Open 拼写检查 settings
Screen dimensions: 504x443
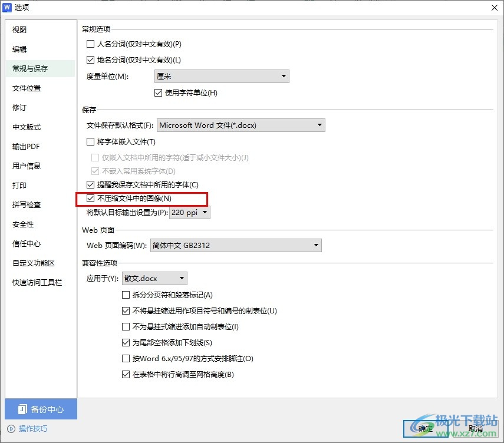click(27, 204)
